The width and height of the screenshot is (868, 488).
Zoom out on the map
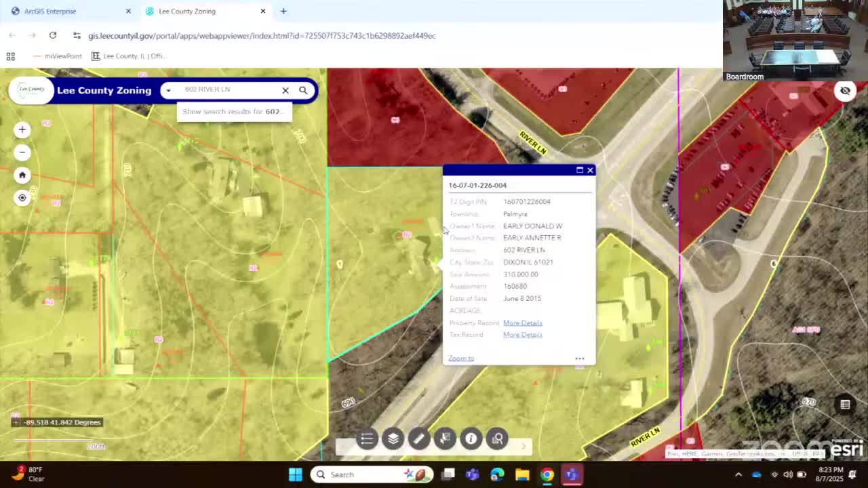click(22, 152)
